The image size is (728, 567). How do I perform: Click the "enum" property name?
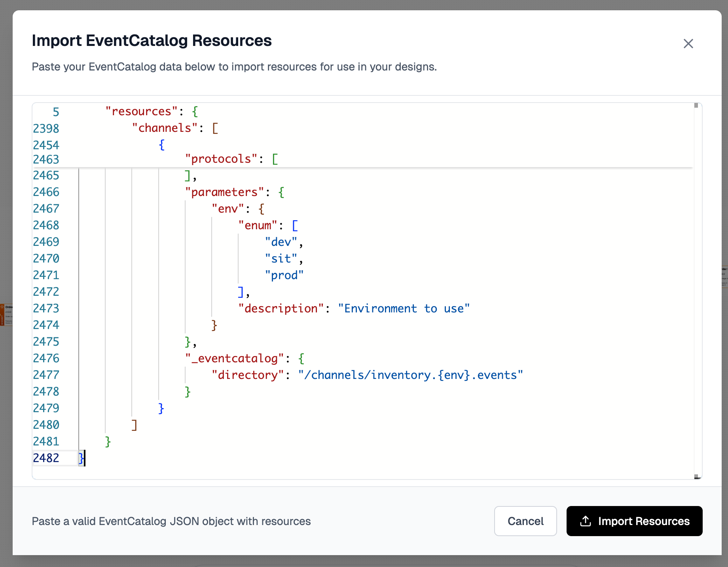(258, 225)
